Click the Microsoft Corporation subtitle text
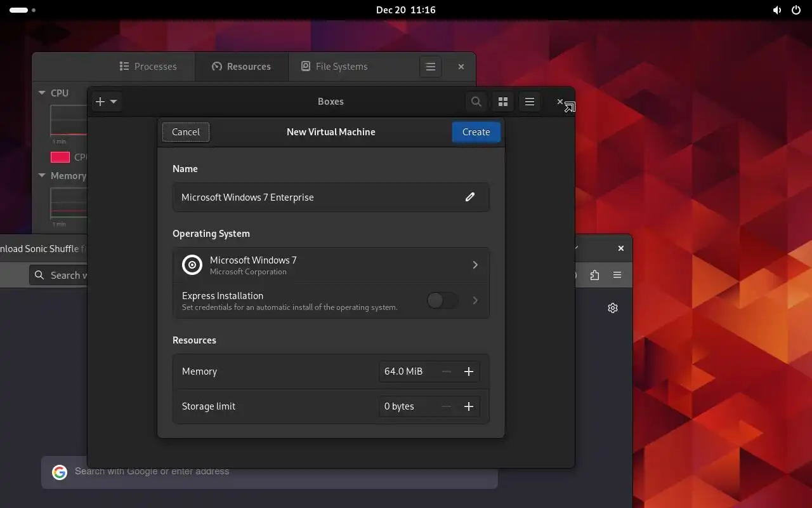 pyautogui.click(x=248, y=272)
